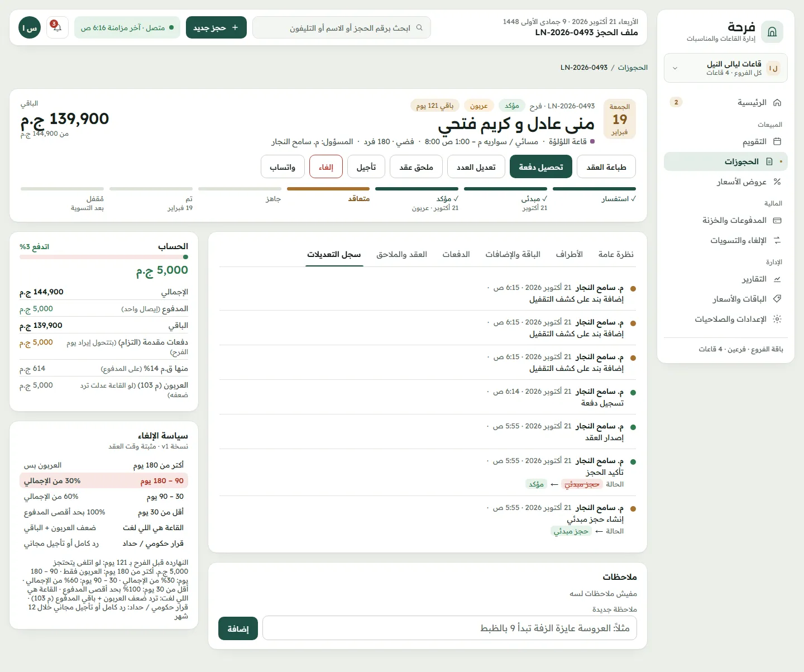Viewport: 804px width, 672px height.
Task: Click the تعديل العدد button
Action: pos(476,167)
